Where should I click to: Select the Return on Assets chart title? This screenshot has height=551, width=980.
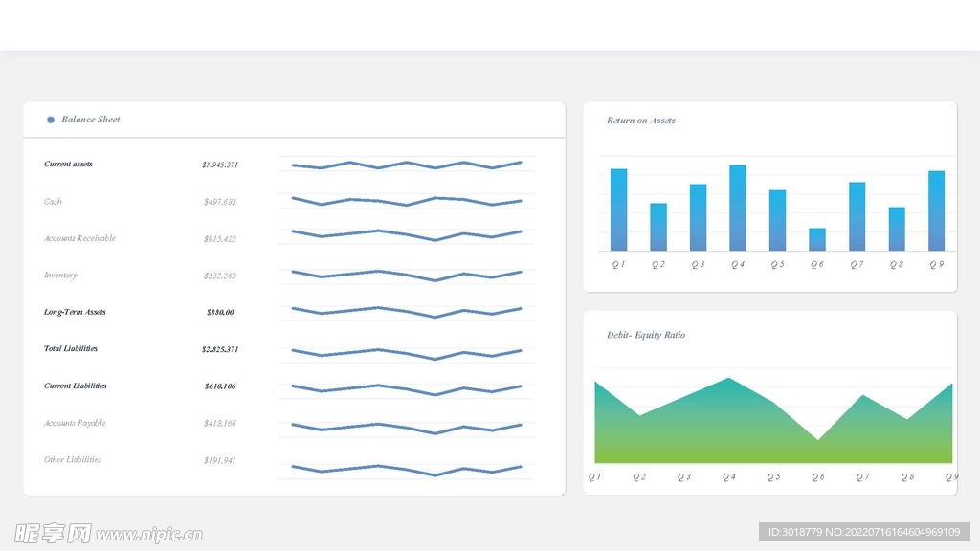point(641,121)
